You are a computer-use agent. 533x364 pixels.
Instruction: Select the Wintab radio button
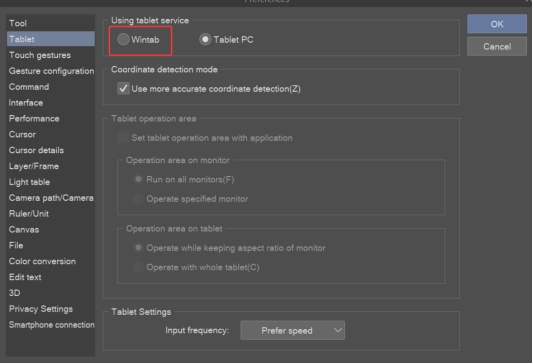[123, 39]
